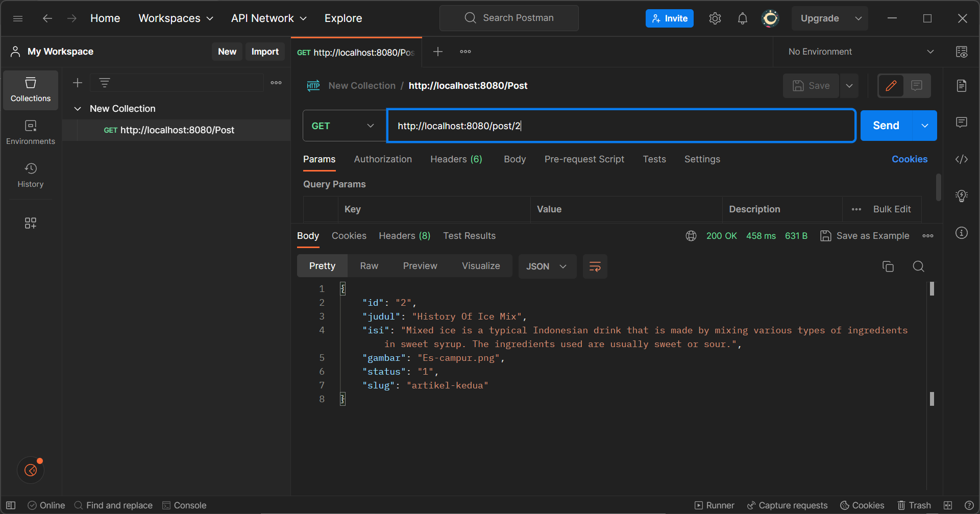Open the Runner from the status bar
980x514 pixels.
click(x=714, y=505)
